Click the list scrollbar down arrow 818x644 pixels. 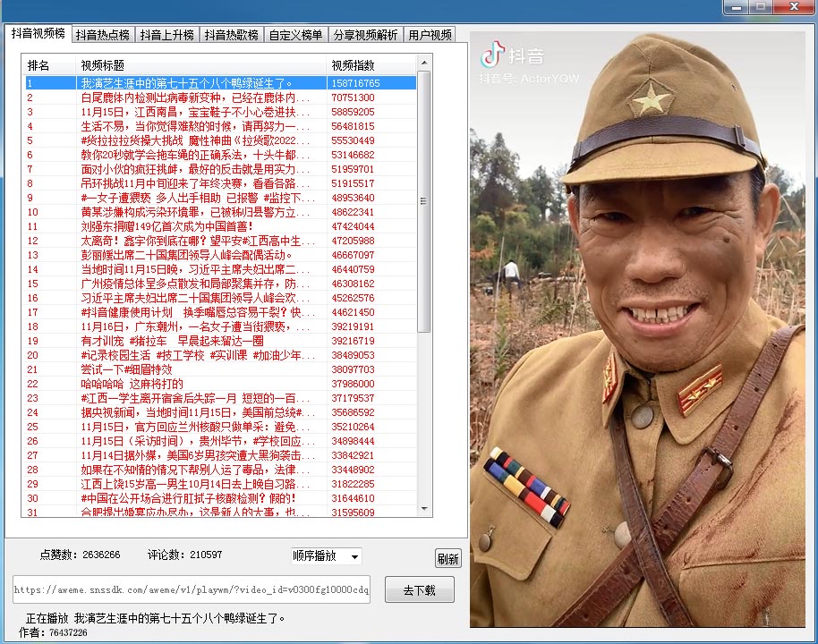[424, 508]
